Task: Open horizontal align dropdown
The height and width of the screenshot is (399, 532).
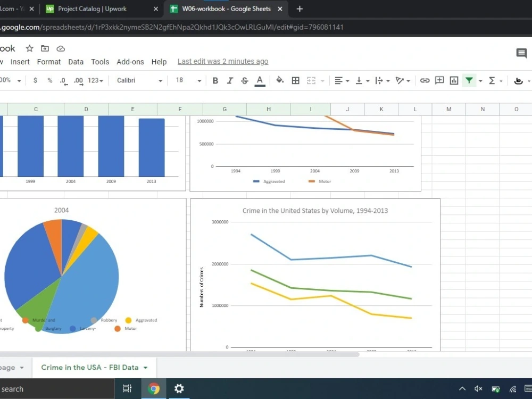Action: pyautogui.click(x=342, y=80)
